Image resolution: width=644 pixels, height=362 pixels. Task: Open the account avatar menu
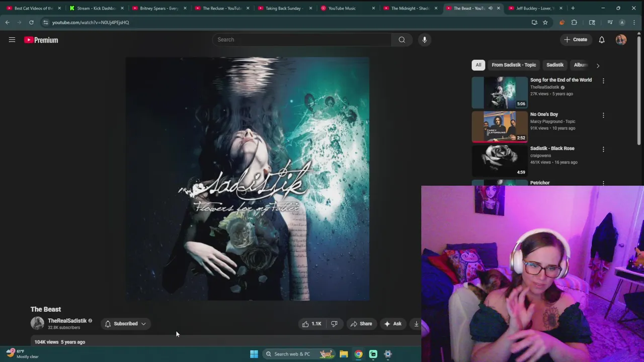[x=621, y=40]
